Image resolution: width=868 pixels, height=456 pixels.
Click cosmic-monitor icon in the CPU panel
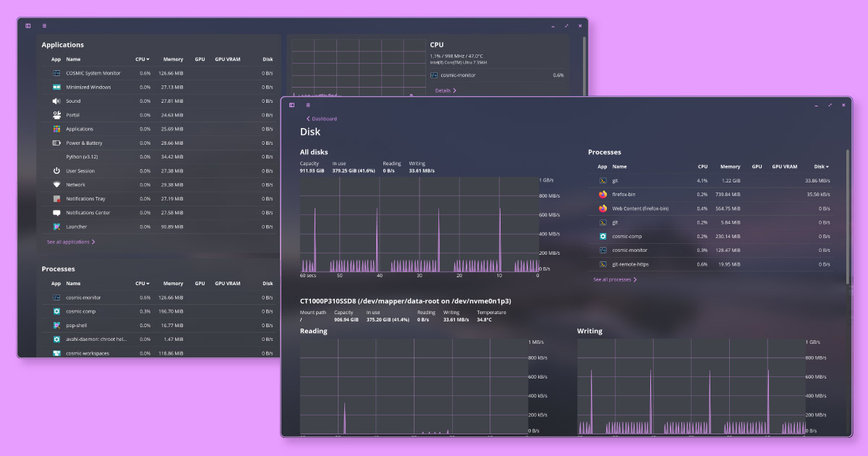click(x=434, y=75)
